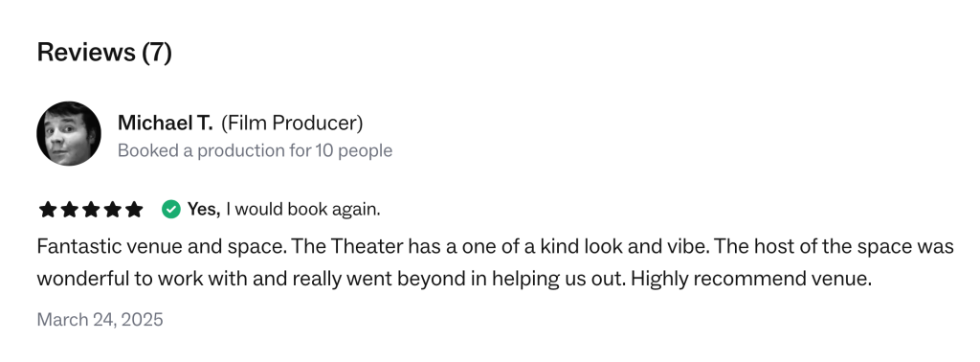This screenshot has width=980, height=362.
Task: Click the third rating star
Action: tap(91, 210)
